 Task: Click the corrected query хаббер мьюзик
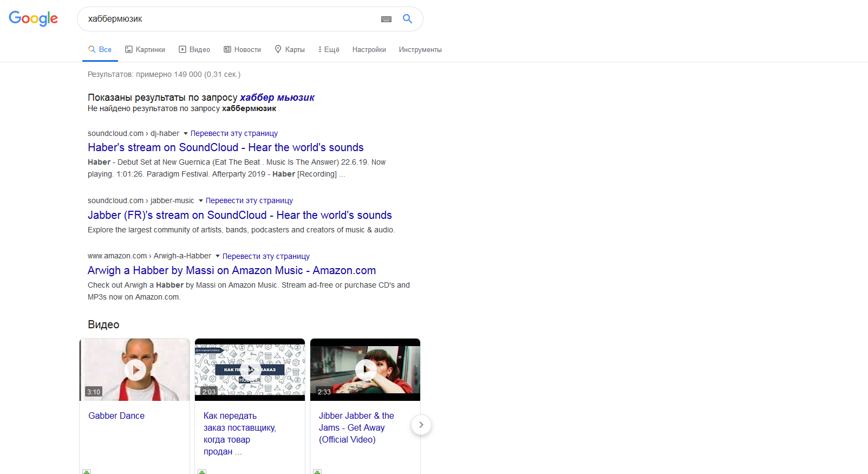tap(277, 98)
